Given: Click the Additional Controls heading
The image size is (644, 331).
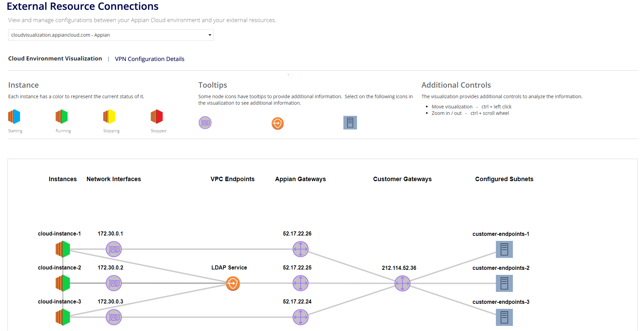Looking at the screenshot, I should pos(456,85).
